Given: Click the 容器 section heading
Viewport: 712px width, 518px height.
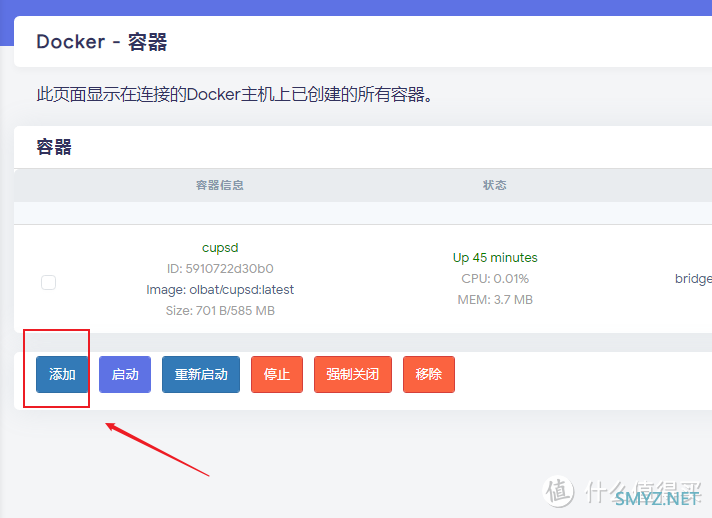Looking at the screenshot, I should click(x=54, y=147).
